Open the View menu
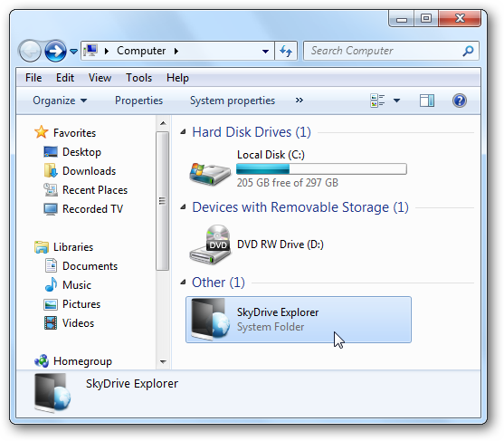Viewport: 504px width, 441px height. [x=100, y=78]
